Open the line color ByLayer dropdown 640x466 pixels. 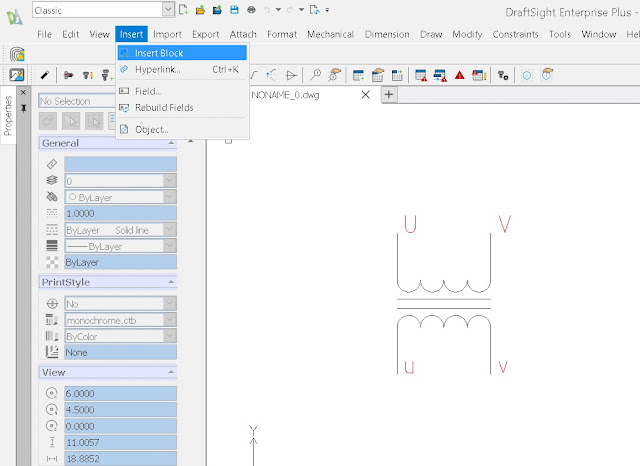tap(169, 197)
